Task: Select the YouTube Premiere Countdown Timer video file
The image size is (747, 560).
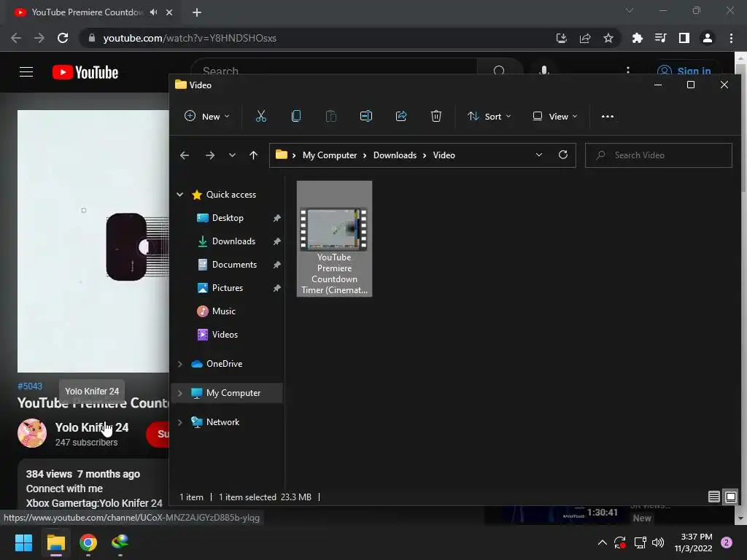Action: (x=334, y=238)
